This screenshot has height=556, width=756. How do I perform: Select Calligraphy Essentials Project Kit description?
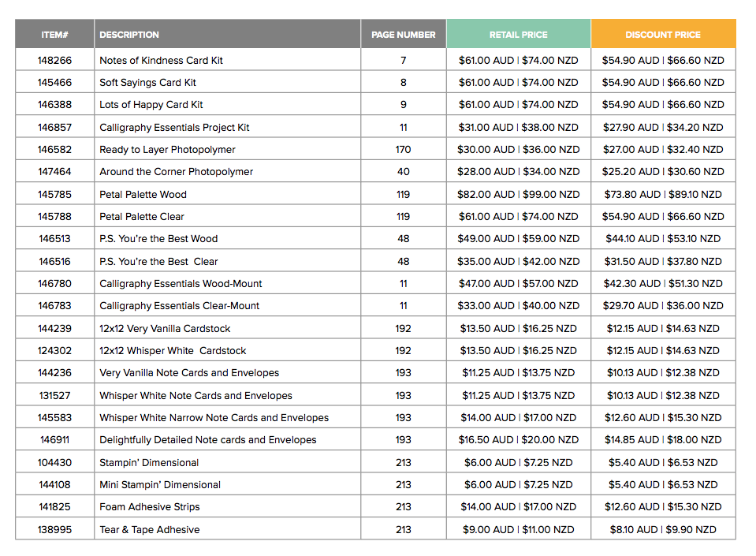[x=174, y=128]
